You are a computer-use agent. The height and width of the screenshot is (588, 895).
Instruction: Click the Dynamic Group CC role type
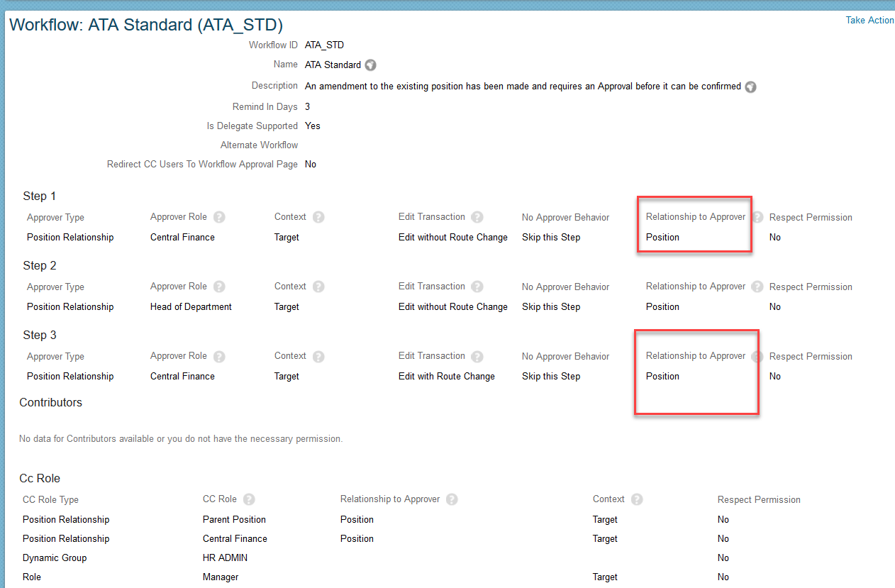(55, 558)
